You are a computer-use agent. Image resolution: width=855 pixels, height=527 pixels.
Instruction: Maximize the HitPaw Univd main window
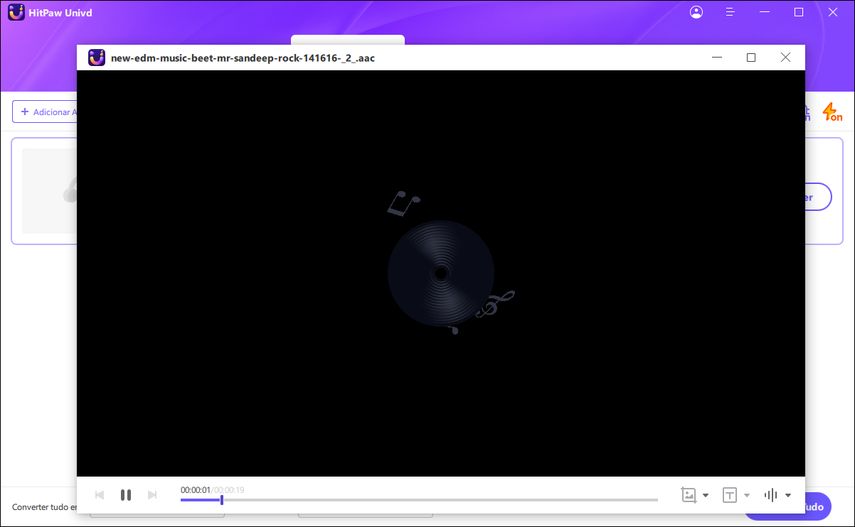tap(799, 12)
